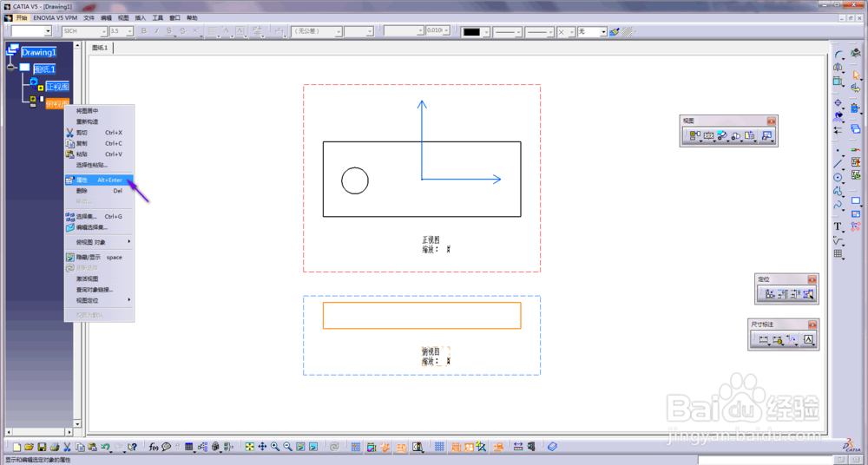
Task: Click the New document icon
Action: pos(16,447)
